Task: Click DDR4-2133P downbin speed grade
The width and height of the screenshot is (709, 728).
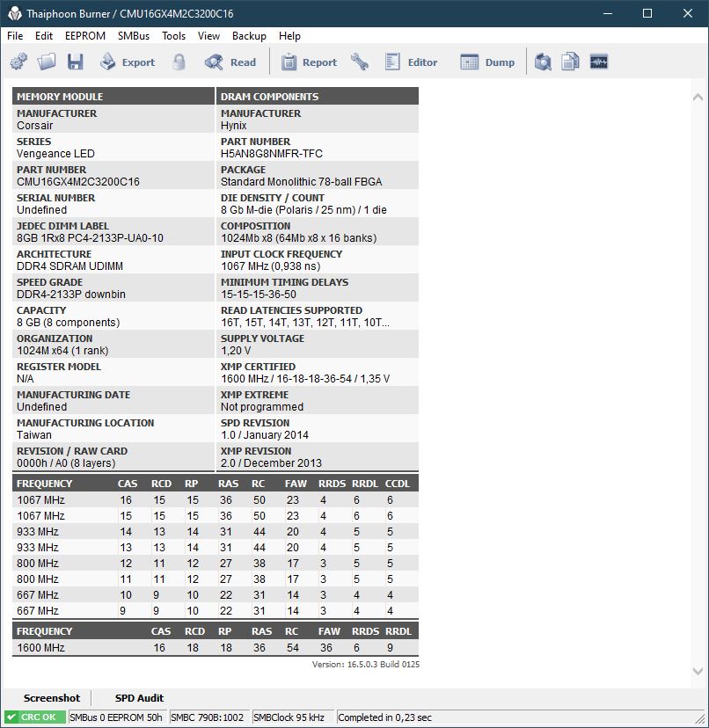Action: click(x=71, y=295)
